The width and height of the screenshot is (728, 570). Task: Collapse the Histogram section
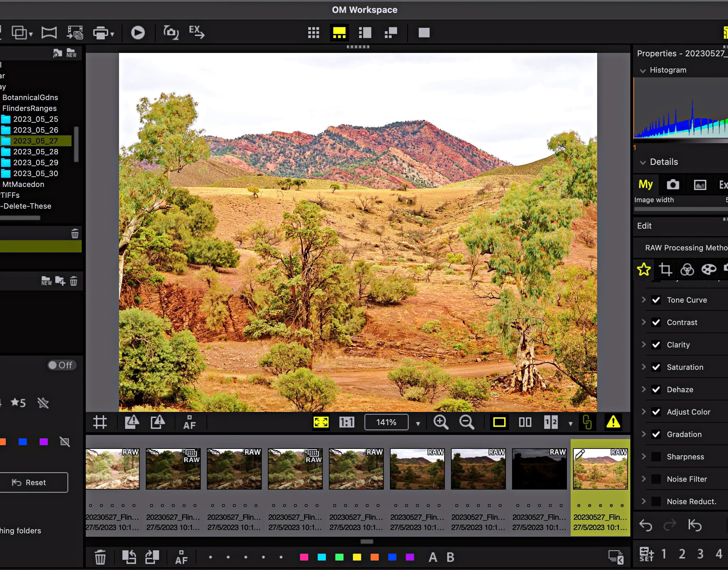pos(642,71)
